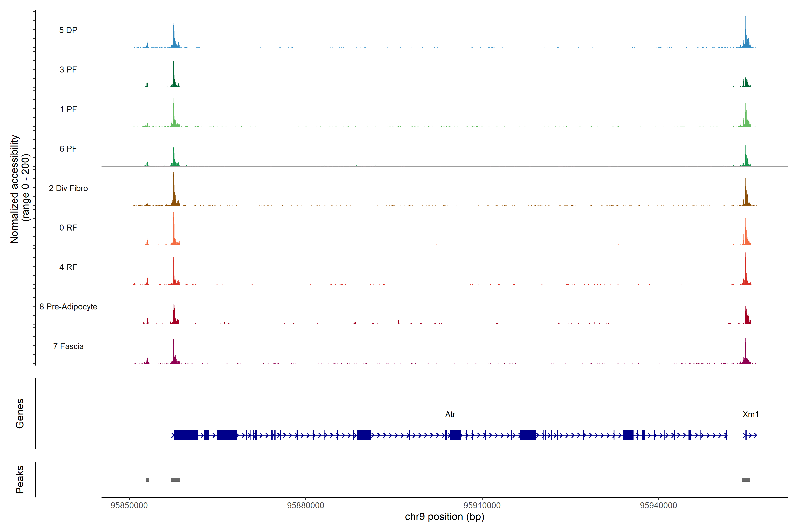Click the 7 Fascia track label
798x532 pixels.
(68, 346)
